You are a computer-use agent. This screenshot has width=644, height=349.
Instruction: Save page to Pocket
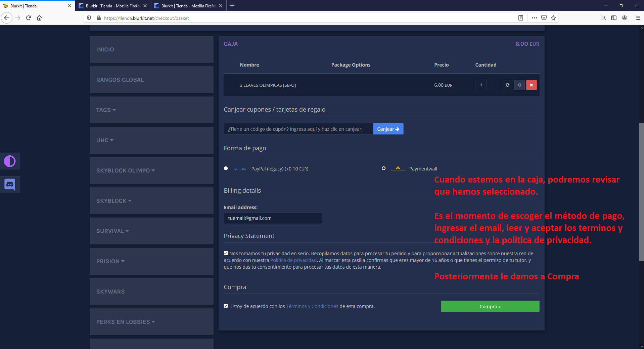544,18
